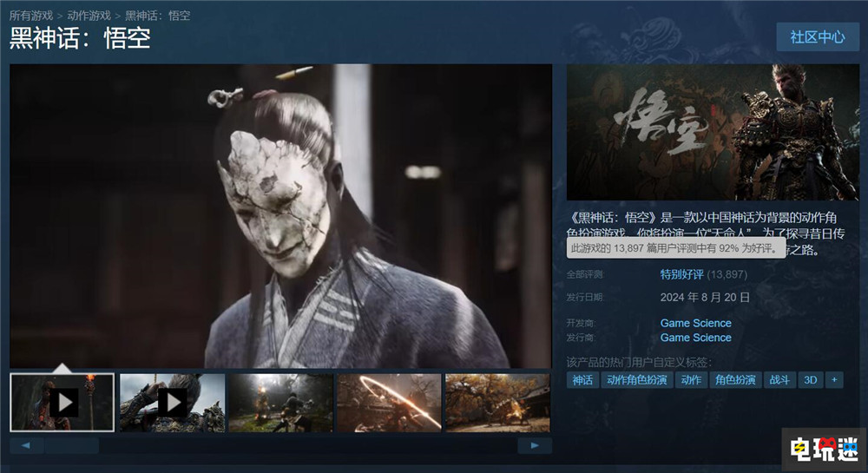This screenshot has width=868, height=473.
Task: Click the plus button to add tags
Action: click(834, 380)
